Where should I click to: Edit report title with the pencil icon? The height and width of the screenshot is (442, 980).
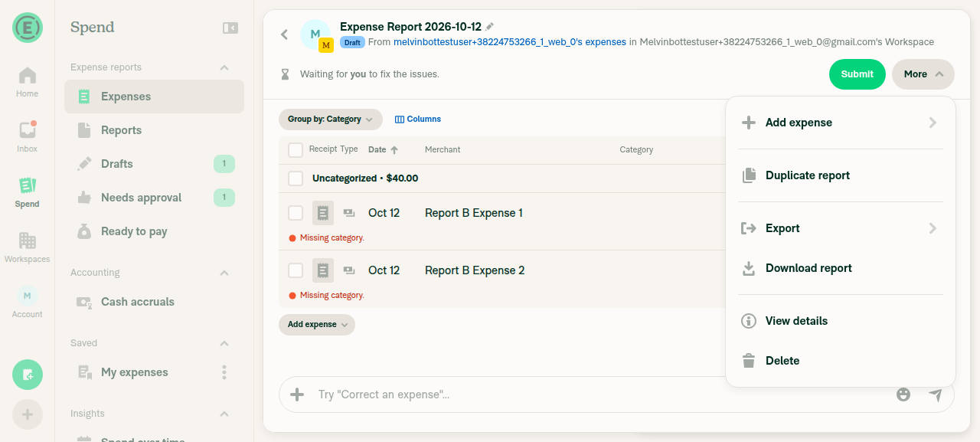pos(490,27)
